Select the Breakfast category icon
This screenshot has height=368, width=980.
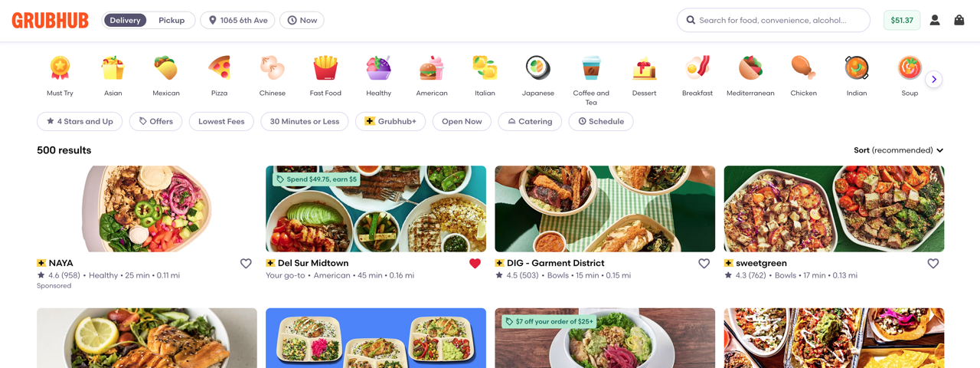697,69
